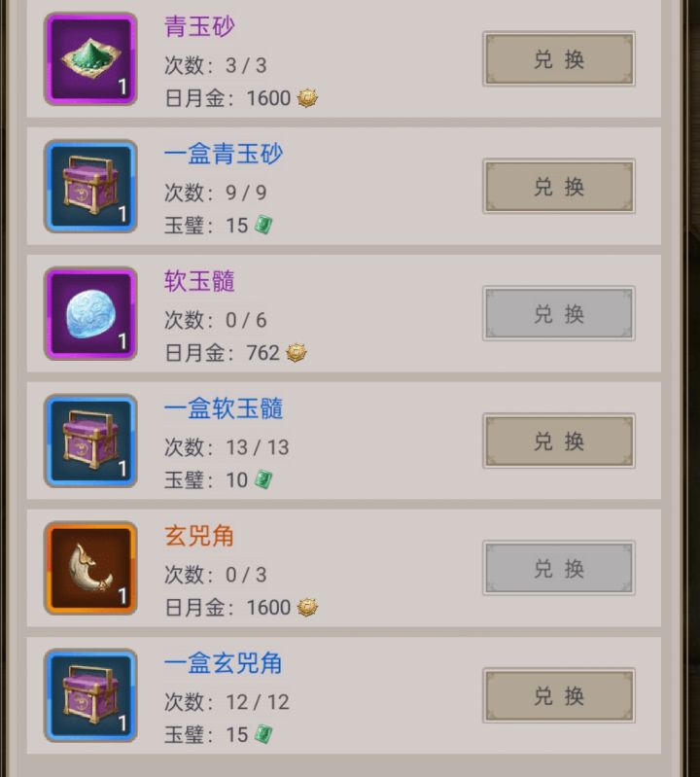Tap the gold coin icon in 青玉砂 row

307,98
